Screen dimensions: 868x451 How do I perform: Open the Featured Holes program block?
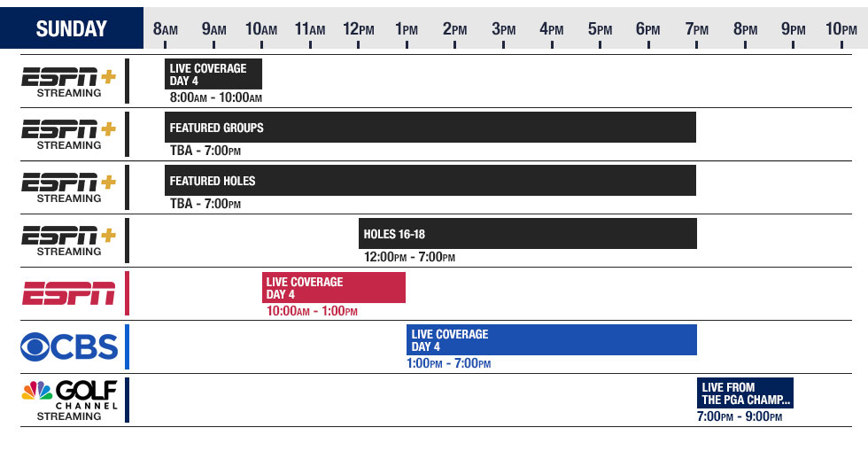pyautogui.click(x=430, y=181)
